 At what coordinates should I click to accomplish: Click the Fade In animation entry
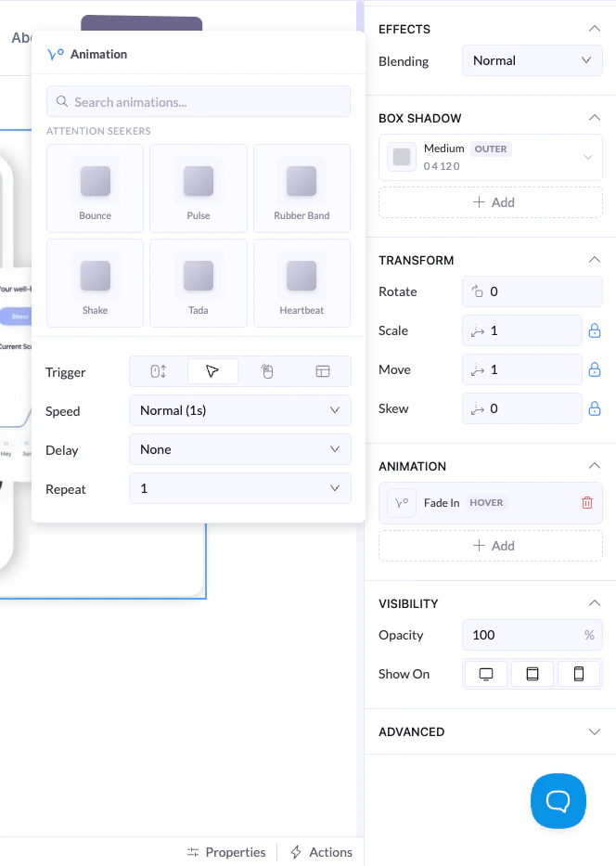(491, 502)
